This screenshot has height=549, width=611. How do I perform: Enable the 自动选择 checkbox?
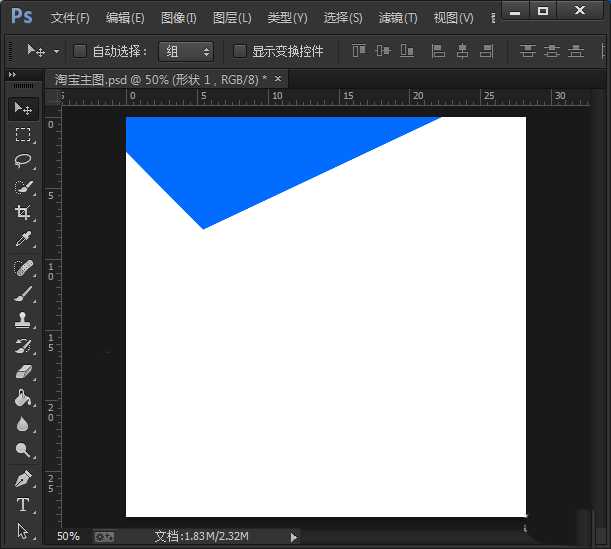click(x=80, y=51)
